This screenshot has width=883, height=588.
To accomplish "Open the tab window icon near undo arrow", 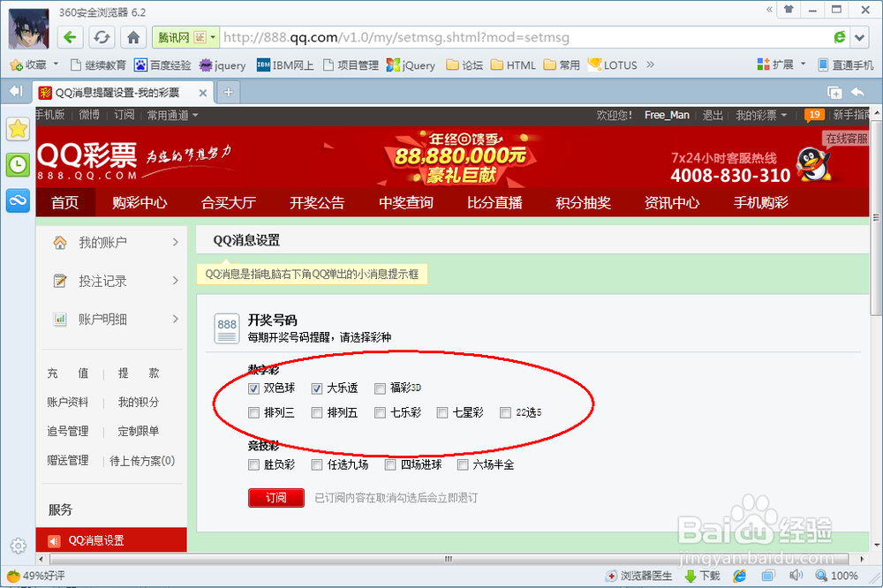I will click(x=834, y=93).
